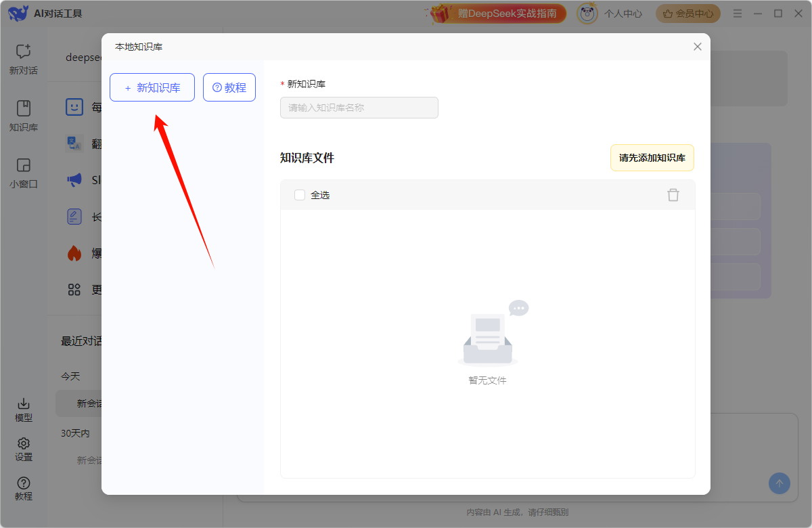The image size is (812, 528).
Task: Click the AI对话工具 whale logo
Action: pos(18,14)
